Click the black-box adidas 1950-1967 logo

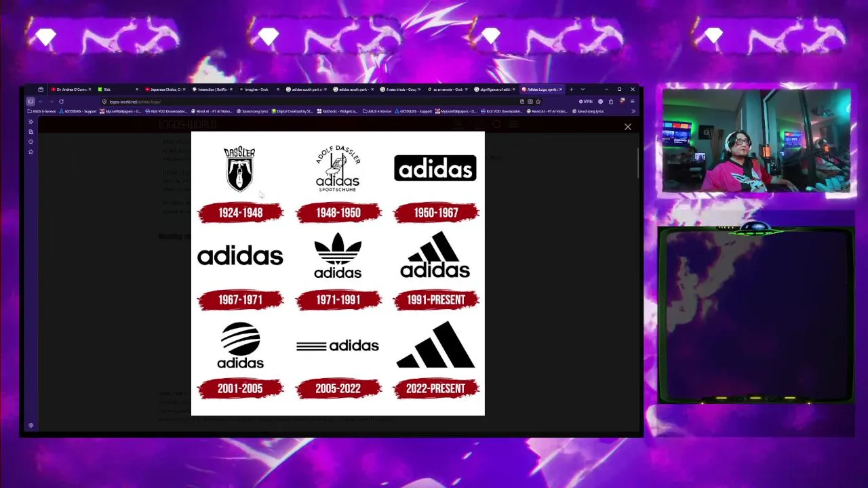coord(435,168)
